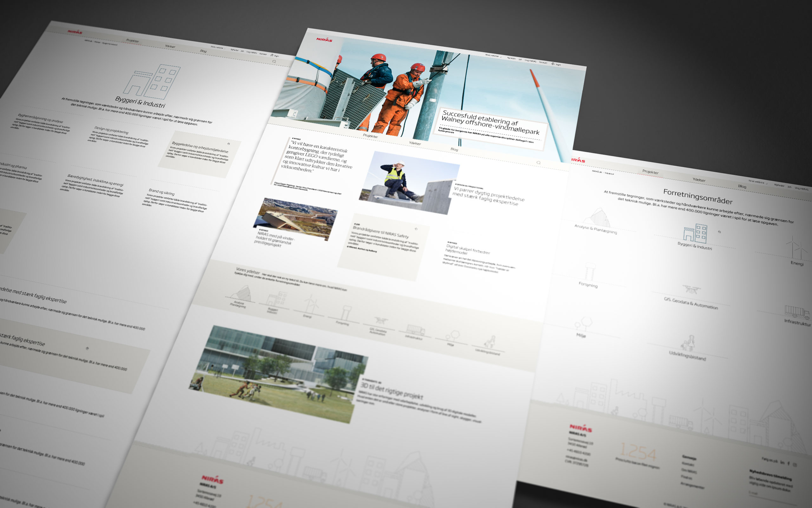Image resolution: width=812 pixels, height=508 pixels.
Task: Open the Blog tab on the center page
Action: click(x=454, y=149)
